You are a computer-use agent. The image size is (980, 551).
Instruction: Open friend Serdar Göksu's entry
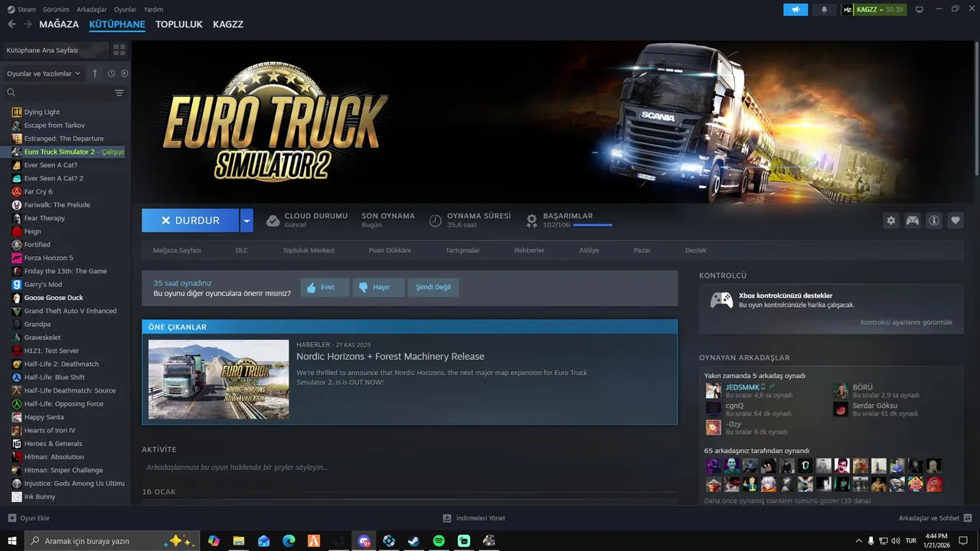coord(876,409)
